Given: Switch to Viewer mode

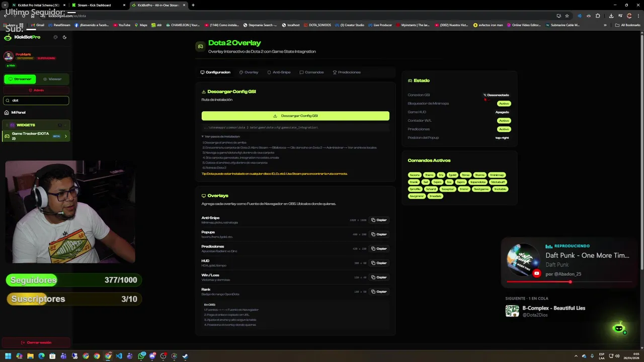Looking at the screenshot, I should click(x=52, y=79).
